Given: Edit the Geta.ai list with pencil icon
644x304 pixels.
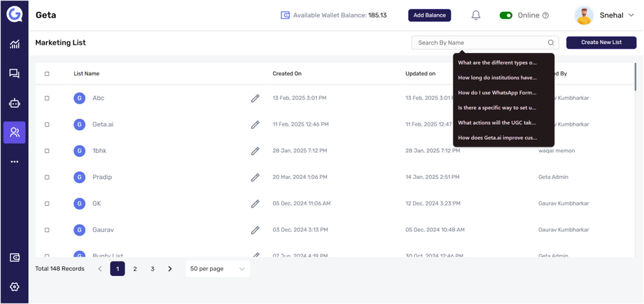Looking at the screenshot, I should tap(255, 124).
